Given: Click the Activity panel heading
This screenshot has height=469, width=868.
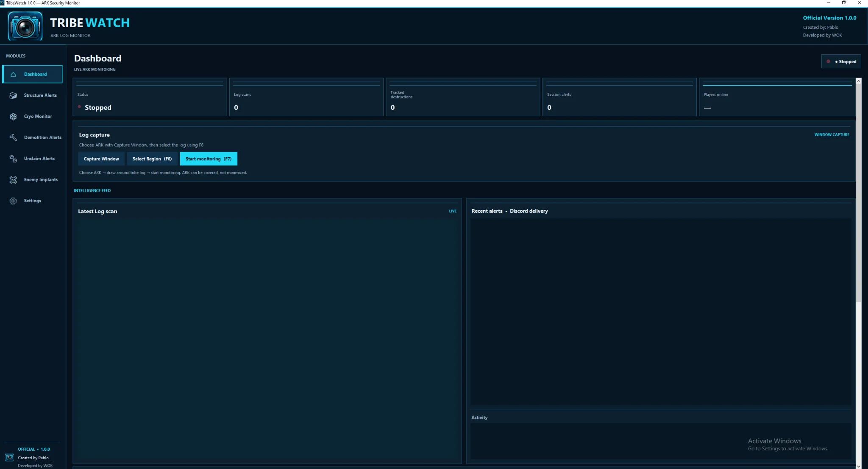Looking at the screenshot, I should 479,418.
